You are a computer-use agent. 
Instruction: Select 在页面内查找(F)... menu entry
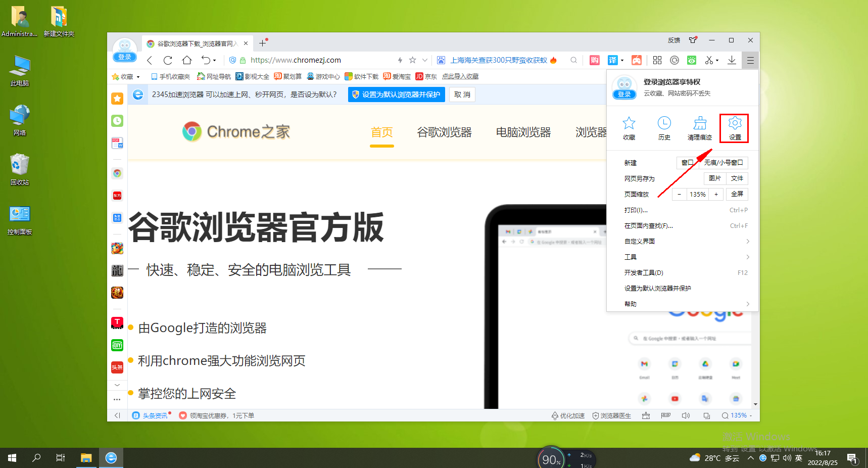coord(686,226)
